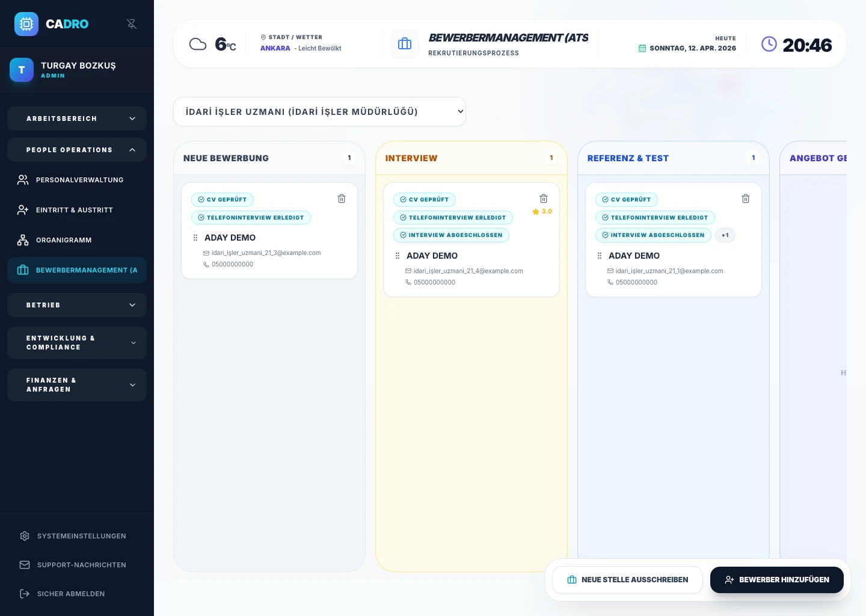Click the TURGAY BOZKUŞ user name
This screenshot has height=616, width=866.
coord(78,66)
